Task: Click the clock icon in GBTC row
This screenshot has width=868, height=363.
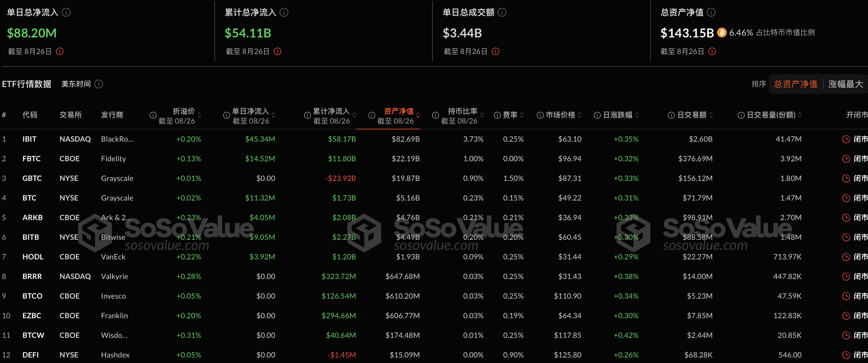Action: 846,178
